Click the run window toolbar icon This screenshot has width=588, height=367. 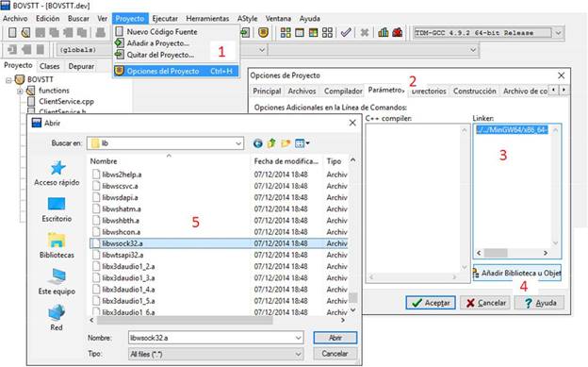click(x=300, y=33)
